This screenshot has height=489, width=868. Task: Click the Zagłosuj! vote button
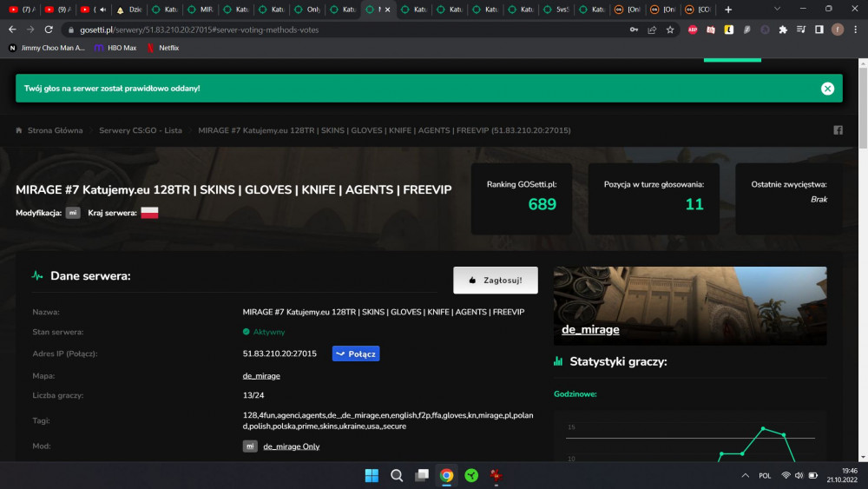pos(496,281)
